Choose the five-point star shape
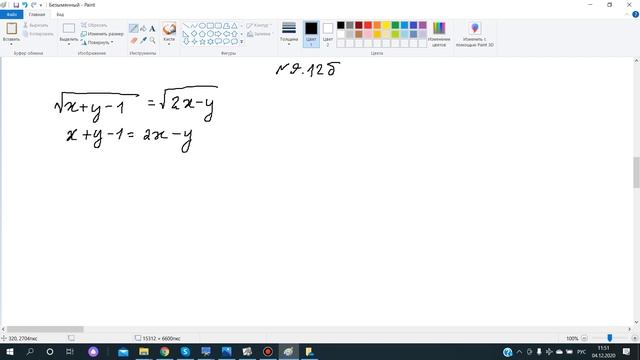The width and height of the screenshot is (640, 360). tap(202, 42)
